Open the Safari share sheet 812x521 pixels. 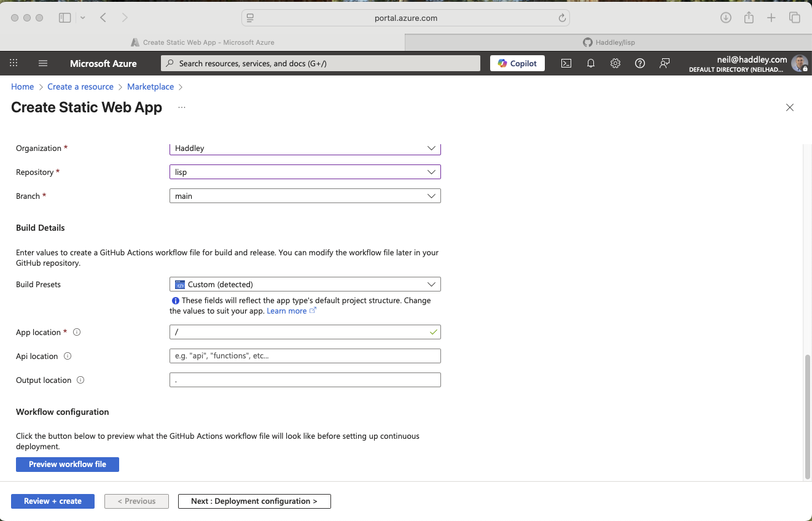[x=748, y=18]
